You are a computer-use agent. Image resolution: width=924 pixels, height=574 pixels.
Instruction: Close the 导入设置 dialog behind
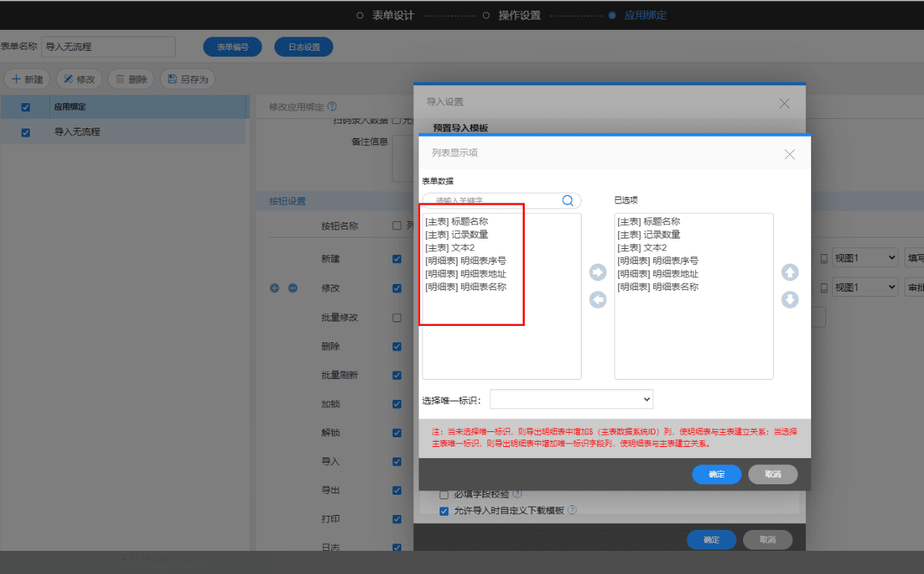[784, 103]
